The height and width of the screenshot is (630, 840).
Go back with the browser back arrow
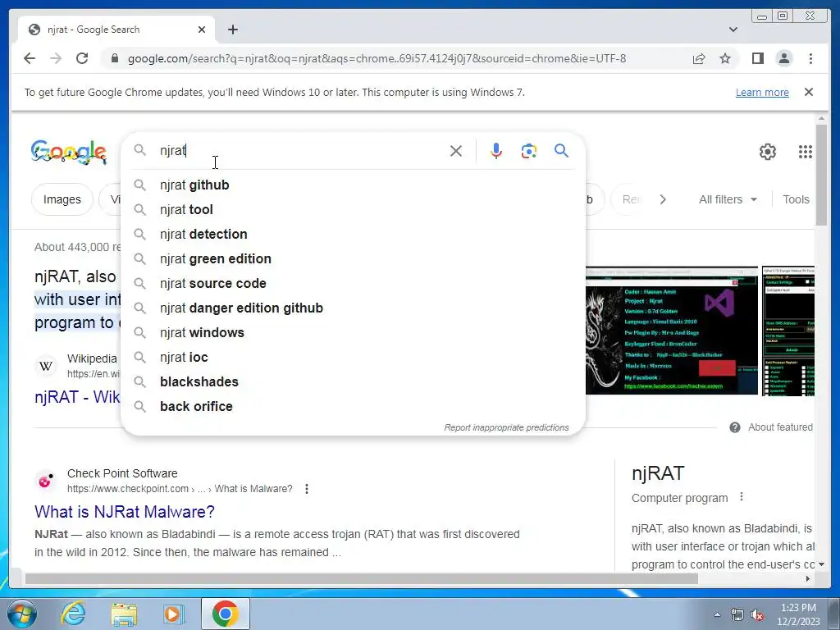(x=30, y=58)
